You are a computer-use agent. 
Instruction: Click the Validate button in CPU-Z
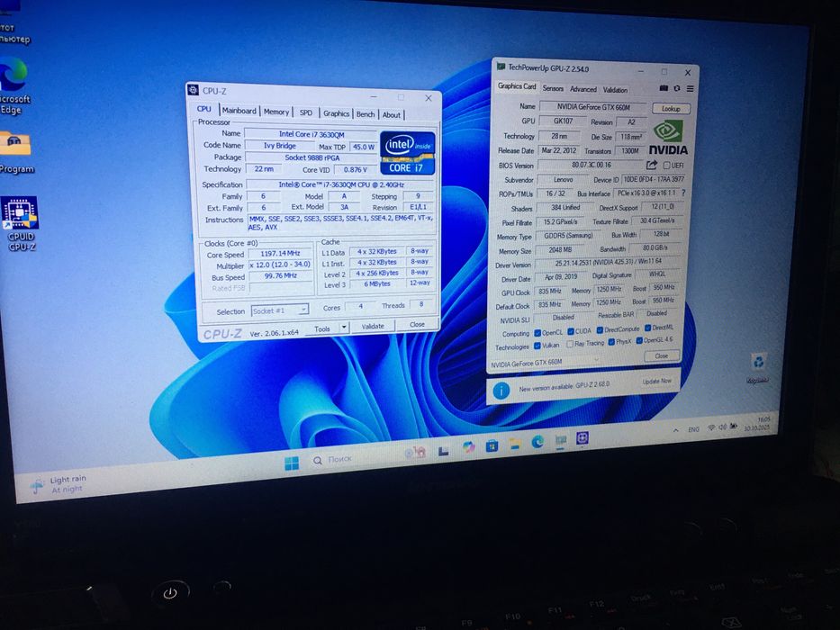(x=373, y=326)
